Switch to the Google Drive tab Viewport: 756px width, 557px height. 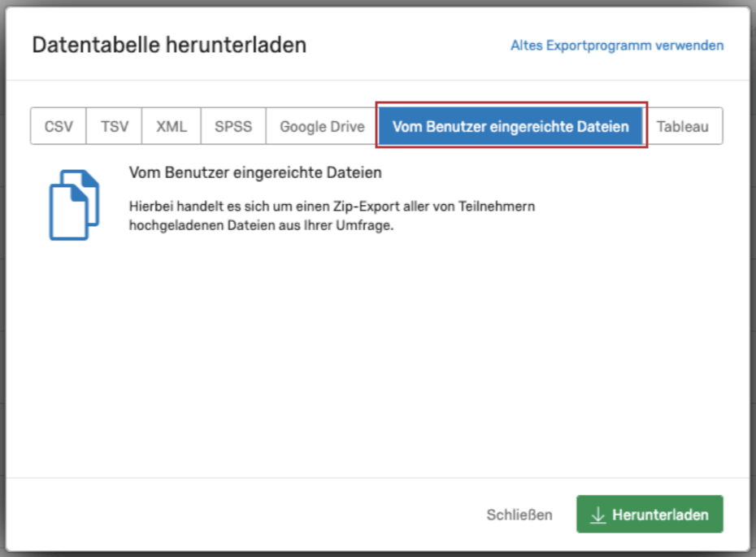(x=322, y=126)
